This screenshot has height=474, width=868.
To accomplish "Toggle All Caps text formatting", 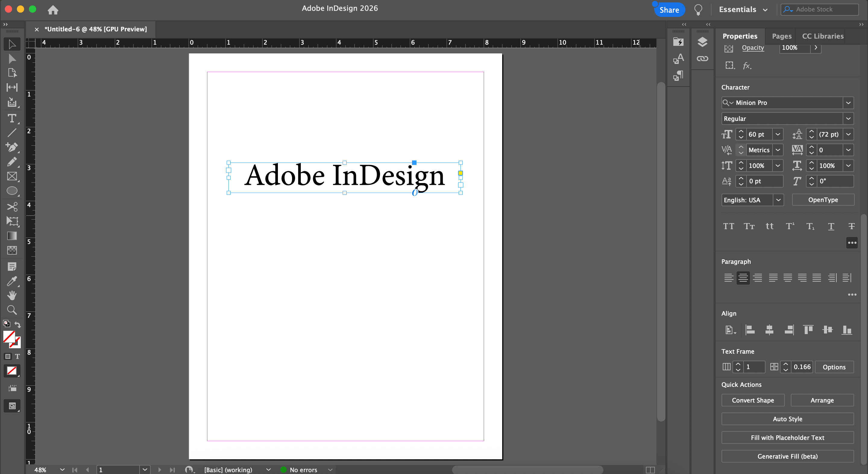I will [x=728, y=226].
